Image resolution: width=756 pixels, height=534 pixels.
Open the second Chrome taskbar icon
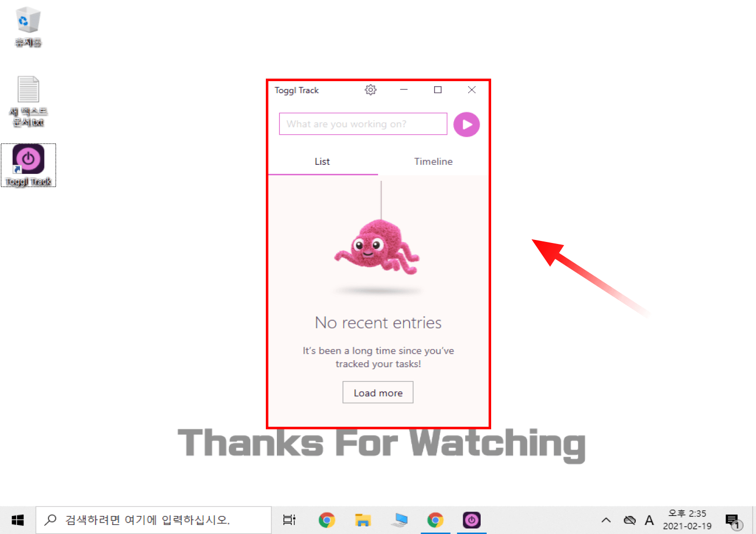tap(436, 520)
